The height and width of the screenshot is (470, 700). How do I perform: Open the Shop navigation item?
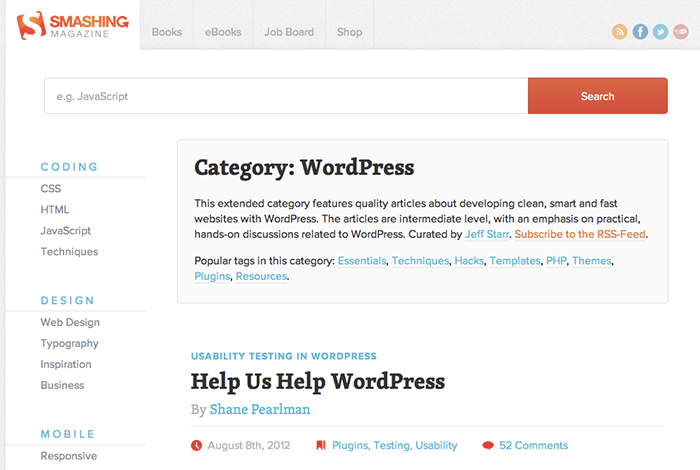click(x=350, y=32)
